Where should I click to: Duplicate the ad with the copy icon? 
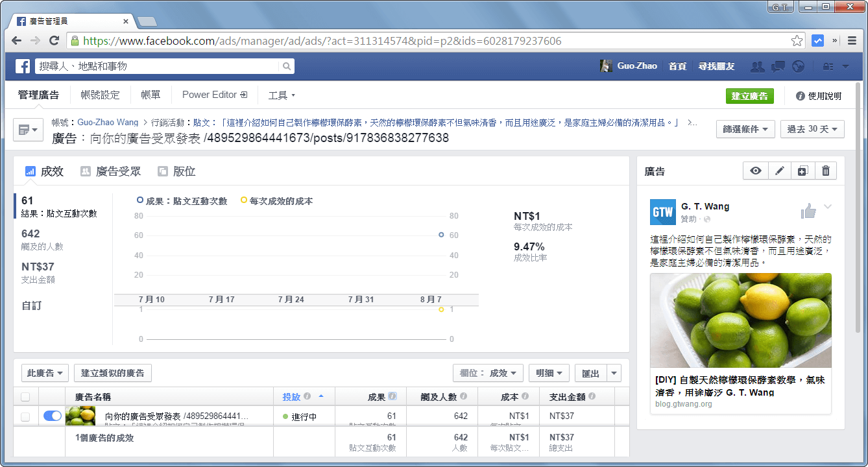(x=802, y=171)
